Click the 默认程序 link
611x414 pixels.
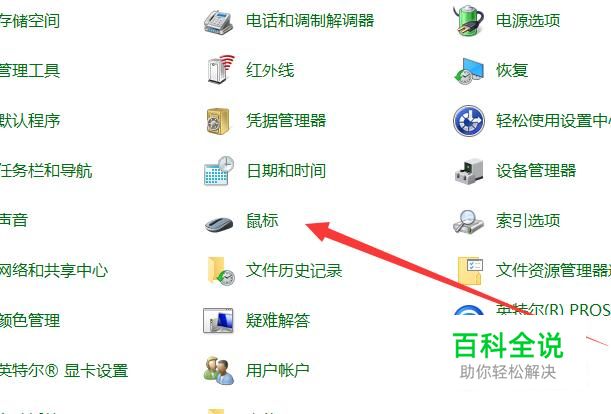[x=30, y=120]
